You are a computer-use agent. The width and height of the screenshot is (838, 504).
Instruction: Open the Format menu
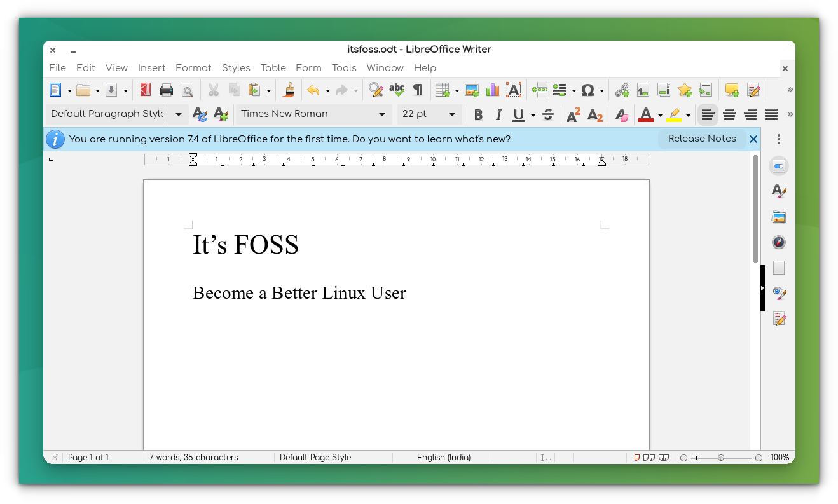point(193,68)
